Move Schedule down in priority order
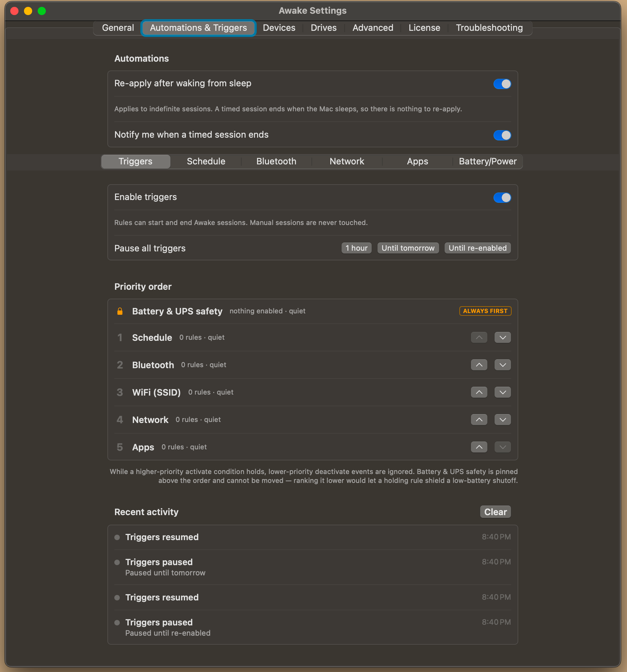The width and height of the screenshot is (627, 672). [502, 338]
